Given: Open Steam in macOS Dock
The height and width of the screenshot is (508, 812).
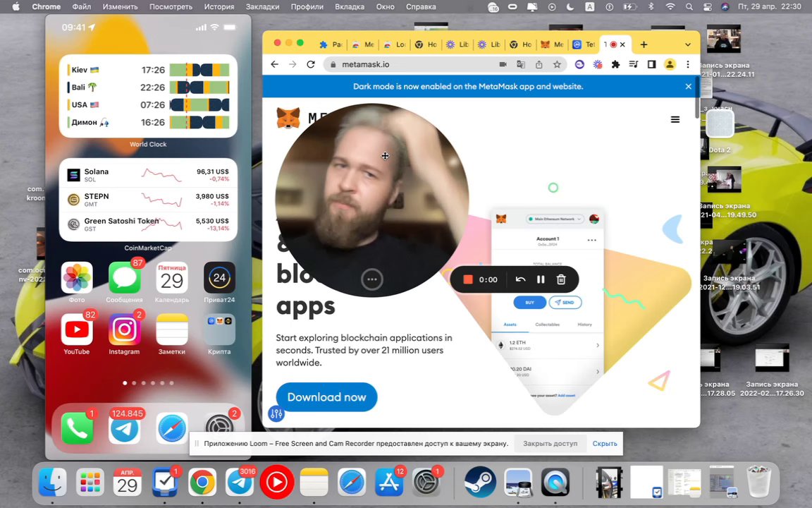Looking at the screenshot, I should (x=480, y=483).
